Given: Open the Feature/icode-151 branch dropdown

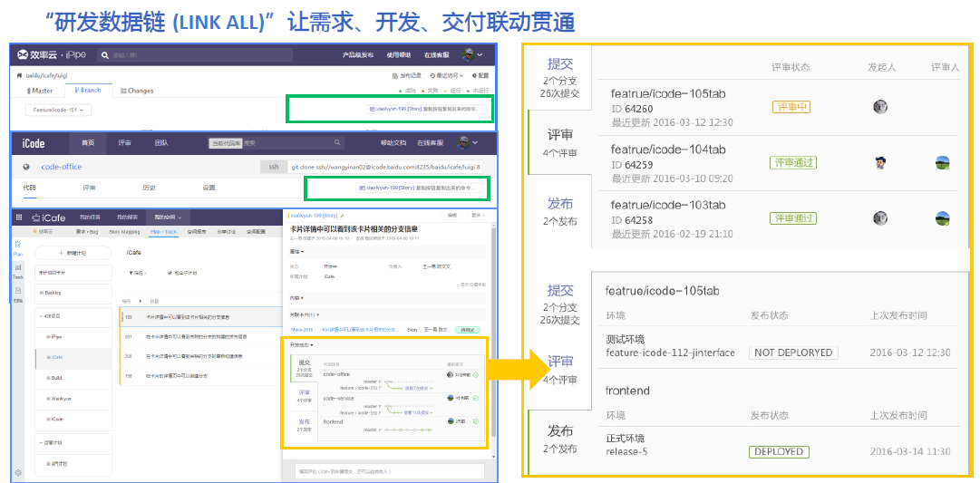Looking at the screenshot, I should click(x=58, y=111).
